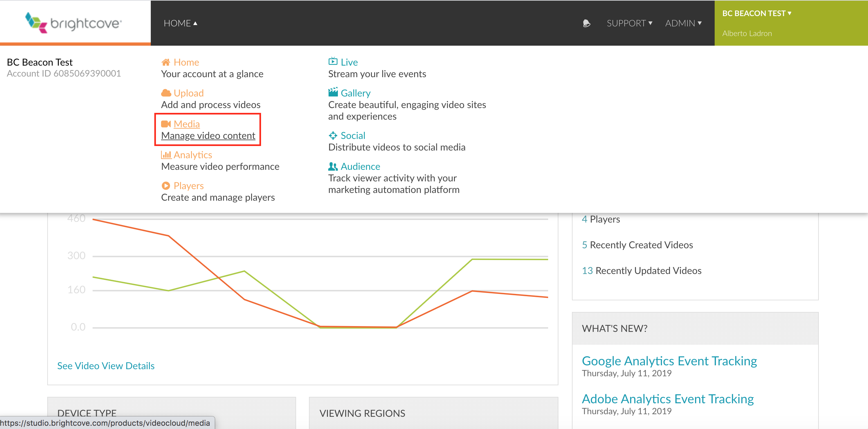Click the Home house icon
Image resolution: width=868 pixels, height=429 pixels.
point(166,62)
